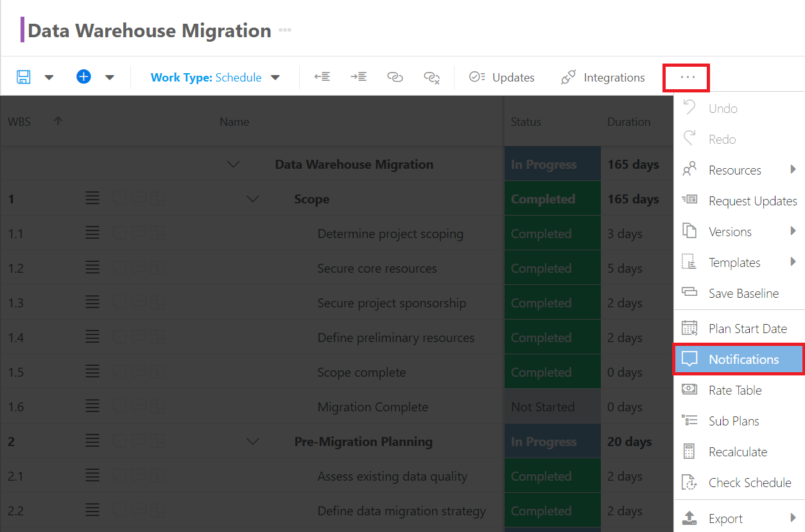Choose Check Schedule menu item
This screenshot has width=805, height=532.
tap(739, 483)
